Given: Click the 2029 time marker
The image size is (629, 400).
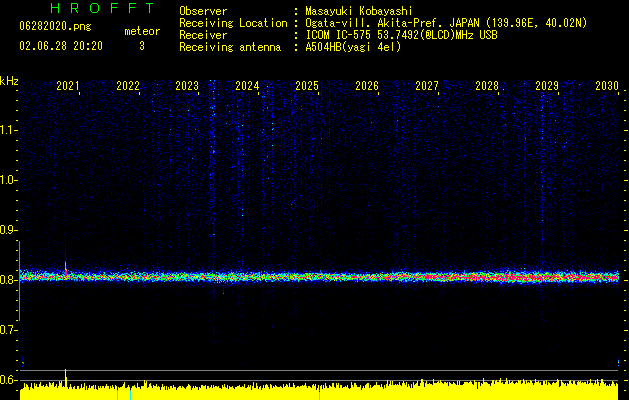Looking at the screenshot, I should click(x=547, y=86).
